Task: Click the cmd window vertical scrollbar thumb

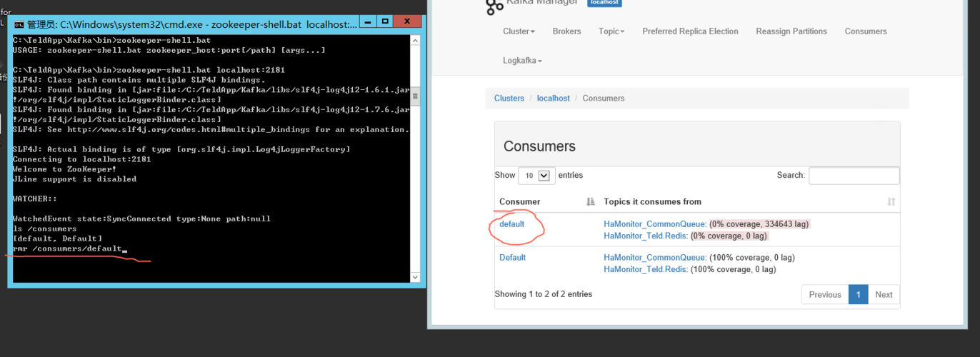Action: click(x=415, y=95)
